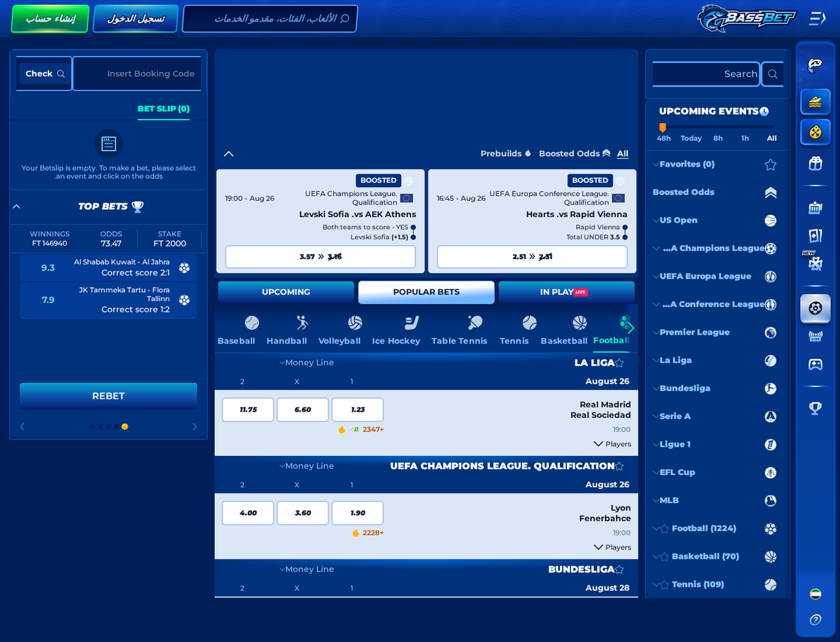The height and width of the screenshot is (642, 840).
Task: Expand the MLB entry
Action: pos(715,500)
